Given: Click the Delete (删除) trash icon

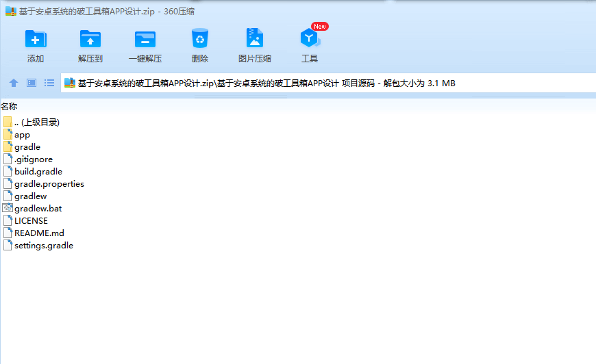Looking at the screenshot, I should (200, 38).
